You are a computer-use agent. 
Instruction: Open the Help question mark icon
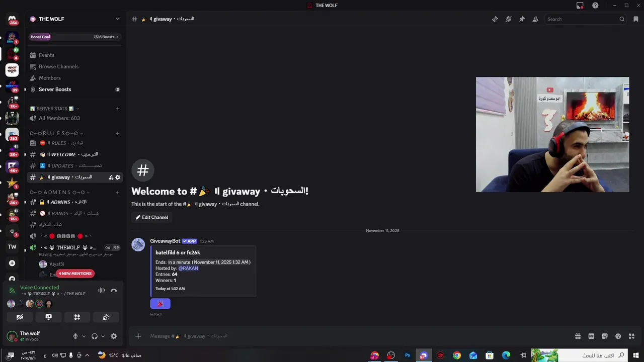(x=595, y=5)
